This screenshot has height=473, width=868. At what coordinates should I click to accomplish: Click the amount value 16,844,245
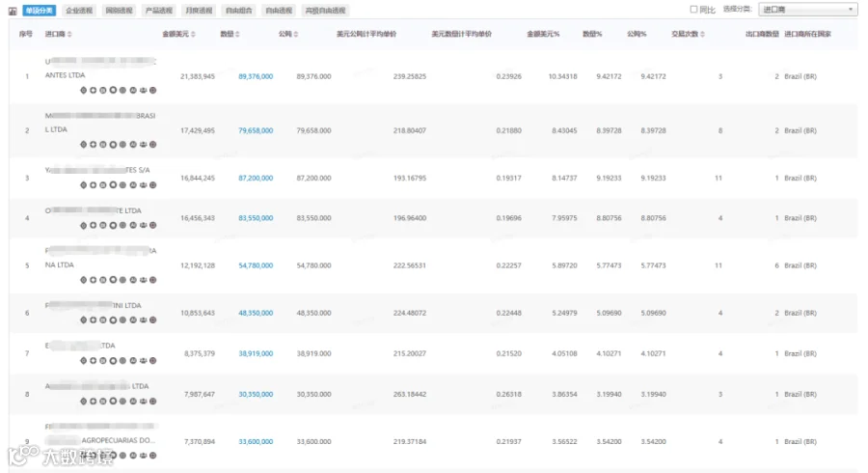coord(198,178)
